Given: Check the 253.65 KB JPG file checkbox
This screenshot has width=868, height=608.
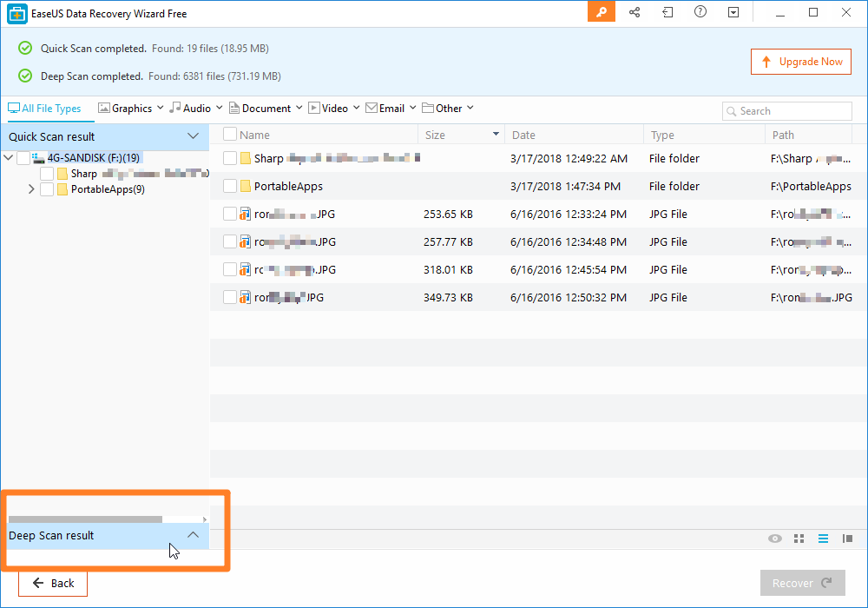Looking at the screenshot, I should (x=230, y=214).
